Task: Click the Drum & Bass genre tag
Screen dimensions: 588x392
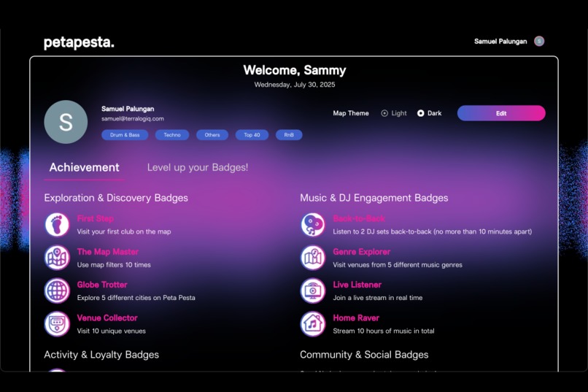Action: coord(125,135)
